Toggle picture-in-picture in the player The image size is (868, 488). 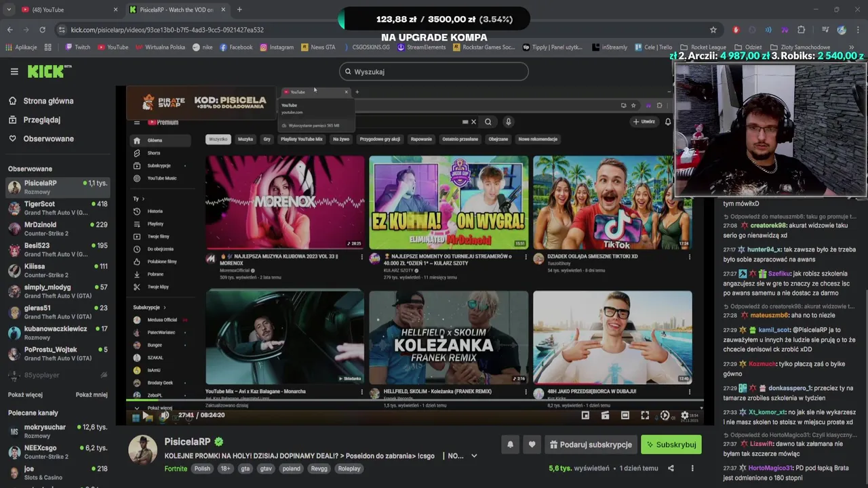click(585, 415)
